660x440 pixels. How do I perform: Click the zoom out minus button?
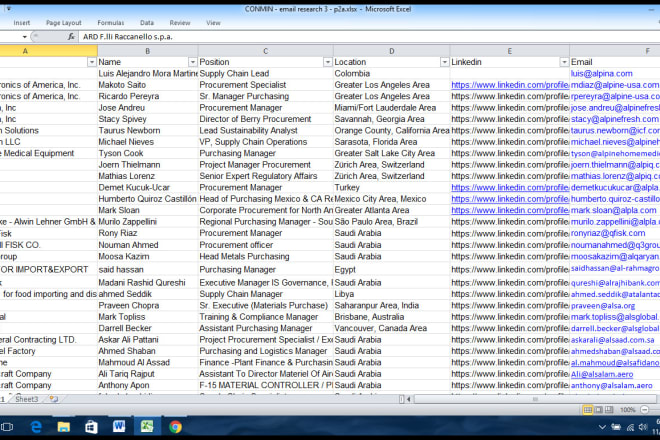[644, 410]
